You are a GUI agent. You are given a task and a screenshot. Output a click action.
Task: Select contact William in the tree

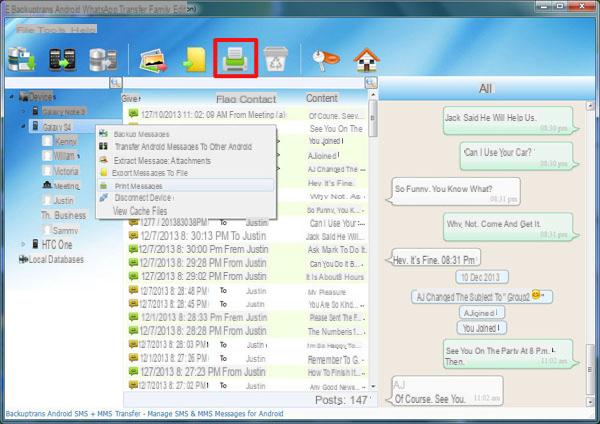64,156
